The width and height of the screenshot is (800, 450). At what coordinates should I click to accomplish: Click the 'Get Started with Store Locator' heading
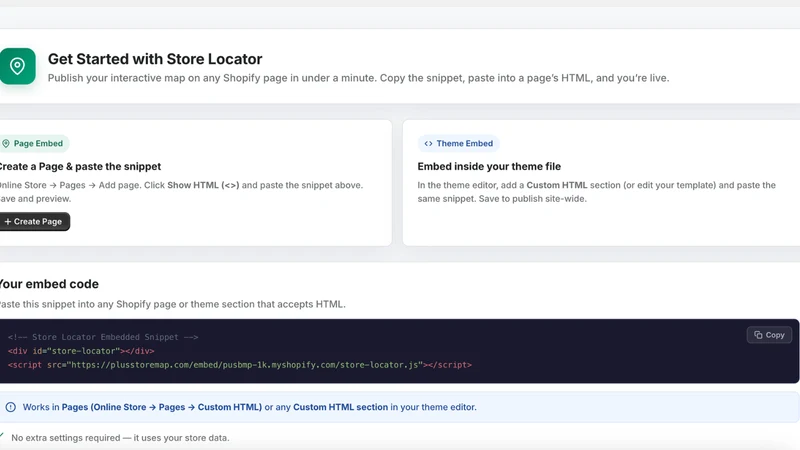pyautogui.click(x=155, y=59)
